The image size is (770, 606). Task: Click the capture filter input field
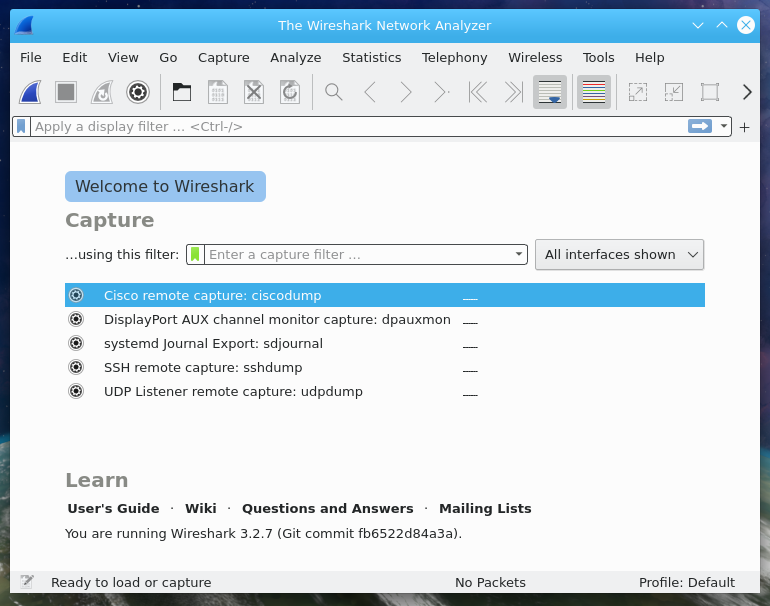point(358,254)
